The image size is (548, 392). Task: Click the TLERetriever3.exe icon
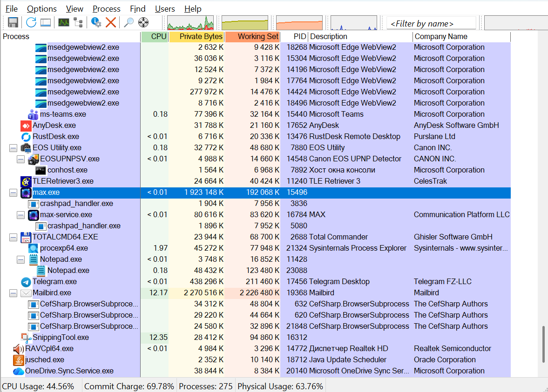26,181
